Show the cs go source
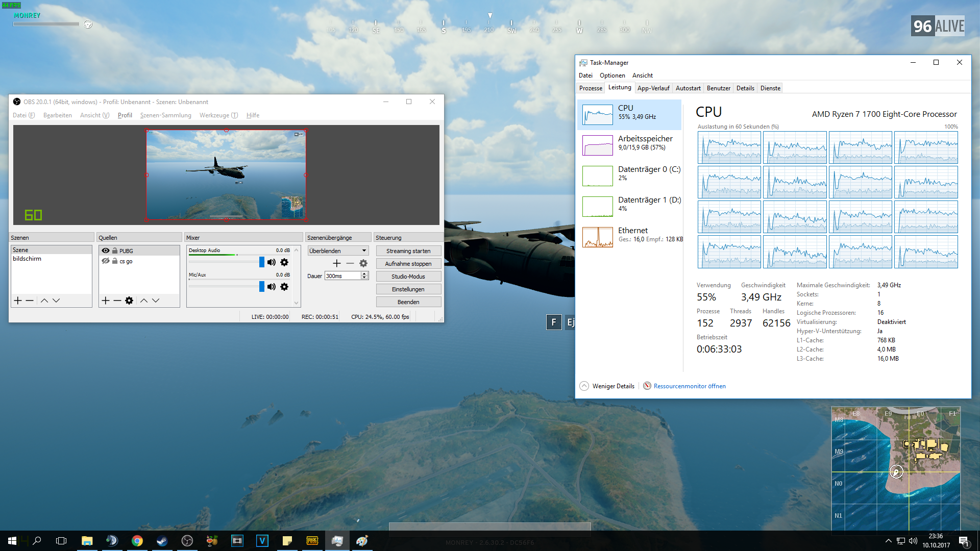980x551 pixels. click(106, 261)
